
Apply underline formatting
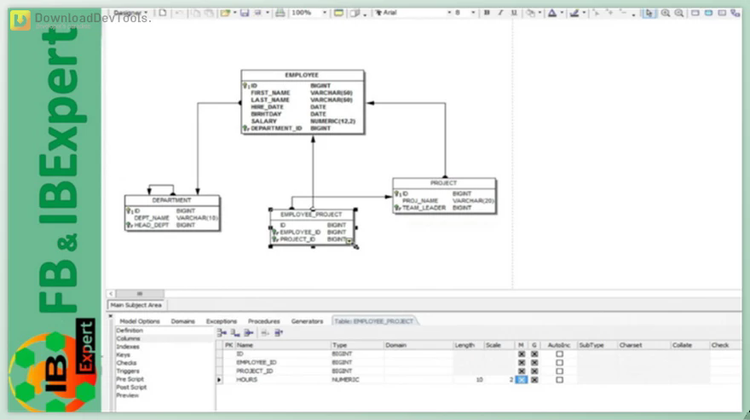[x=514, y=13]
